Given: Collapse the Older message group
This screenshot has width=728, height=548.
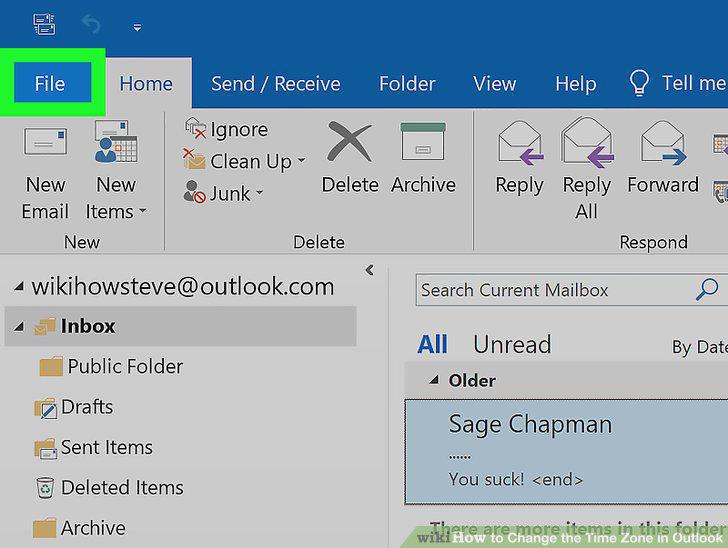Looking at the screenshot, I should tap(434, 380).
